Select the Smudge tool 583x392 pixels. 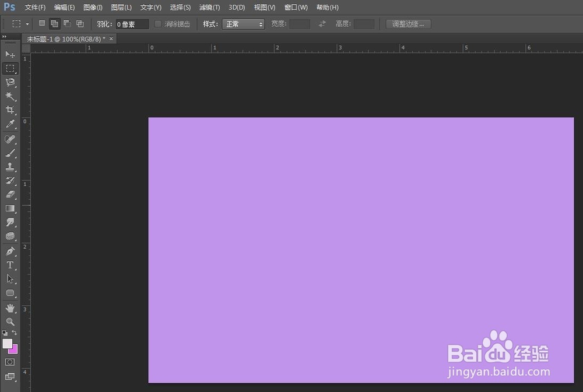tap(10, 223)
